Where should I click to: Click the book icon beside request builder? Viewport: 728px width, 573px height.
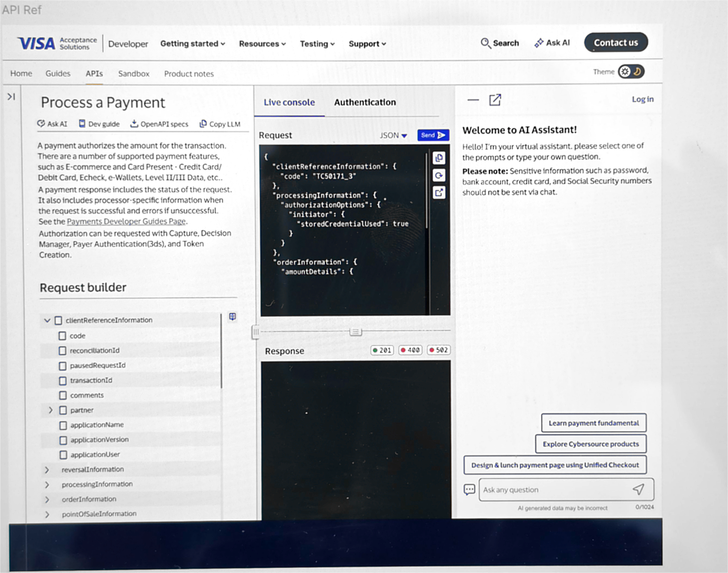coord(232,317)
